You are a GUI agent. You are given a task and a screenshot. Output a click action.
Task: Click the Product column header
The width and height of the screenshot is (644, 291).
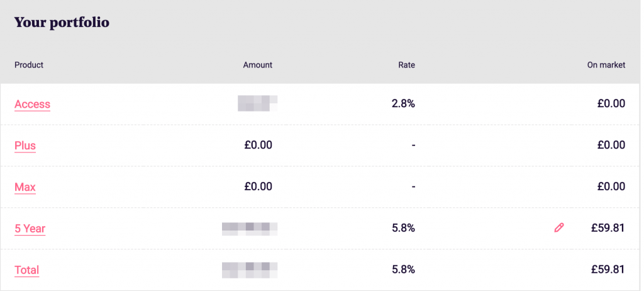[29, 65]
